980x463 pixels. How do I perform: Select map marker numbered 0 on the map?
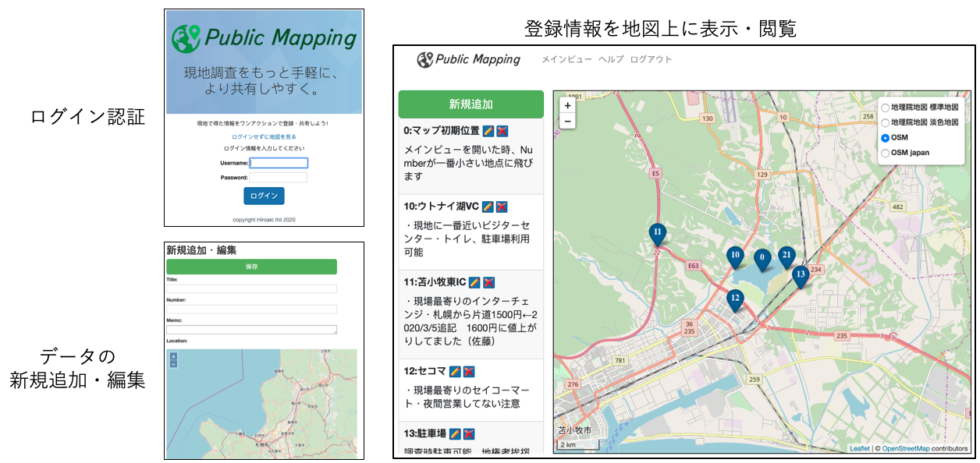(x=761, y=255)
